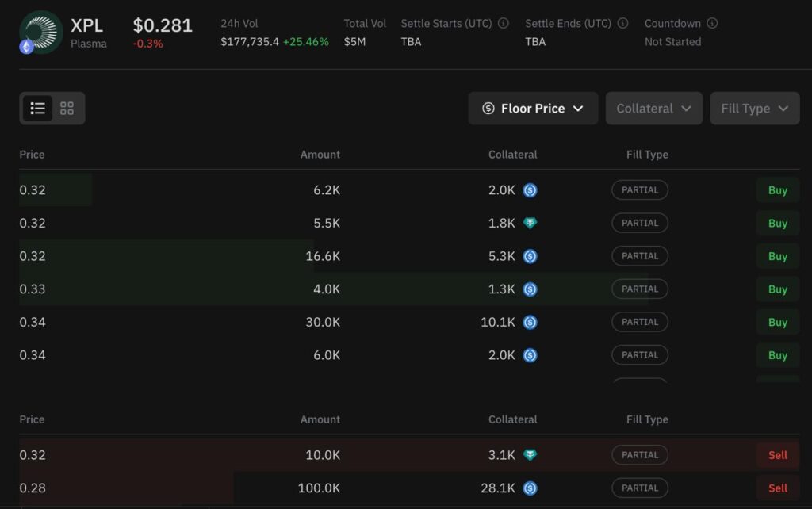Switch to list view layout
Viewport: 812px width, 509px height.
click(37, 108)
